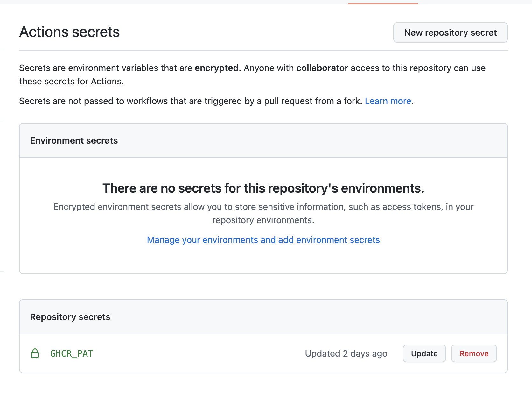The height and width of the screenshot is (398, 532).
Task: Click the Environment secrets section header
Action: [x=74, y=140]
